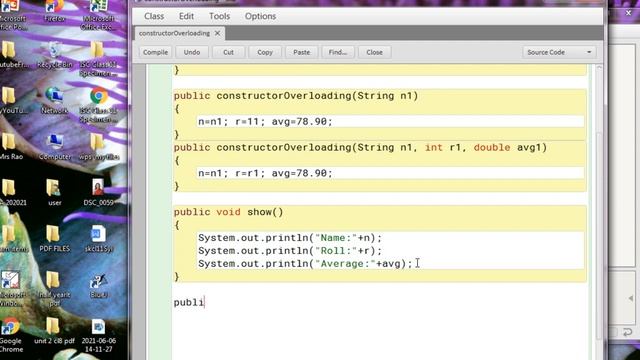Viewport: 640px width, 360px height.
Task: Close the constructorOverloading tab
Action: [218, 33]
